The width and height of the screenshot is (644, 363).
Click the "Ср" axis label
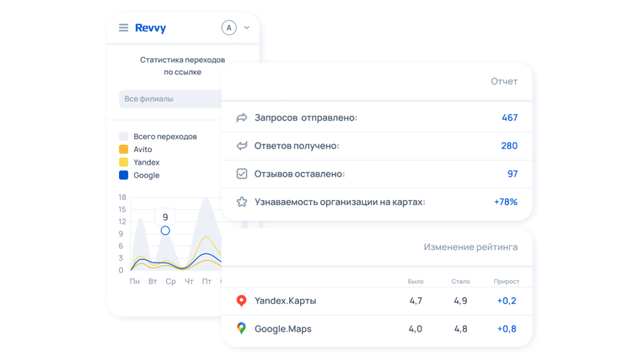(171, 282)
